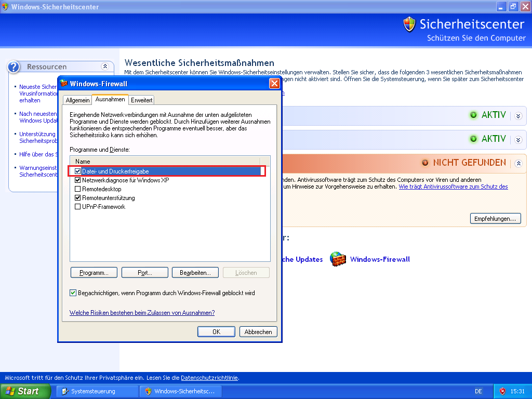Open the Neueste Sicherheits- resource link

click(38, 94)
